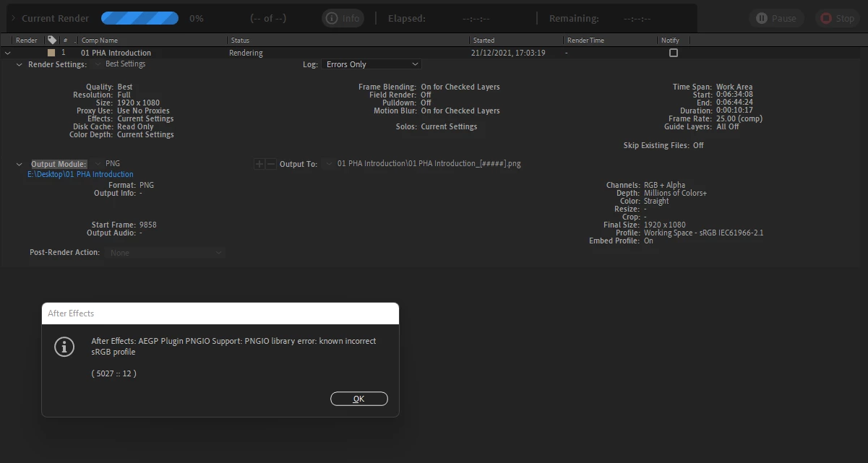Collapse the Output Module section

(x=20, y=164)
